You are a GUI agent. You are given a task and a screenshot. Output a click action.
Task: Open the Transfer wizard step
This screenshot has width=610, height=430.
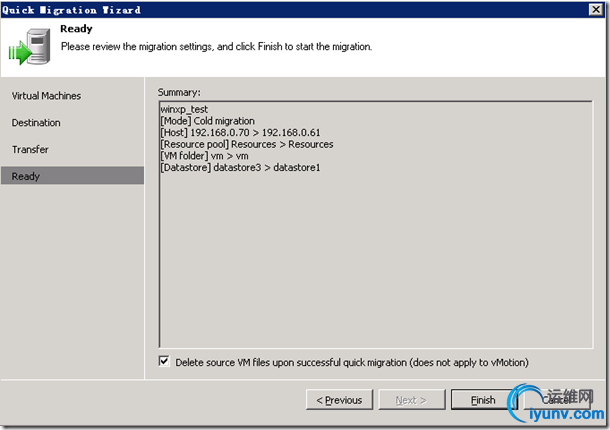click(x=30, y=149)
